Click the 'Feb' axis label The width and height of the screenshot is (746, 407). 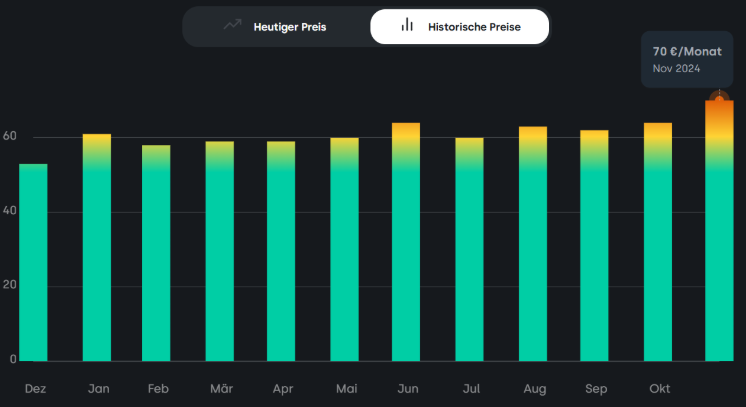[158, 389]
